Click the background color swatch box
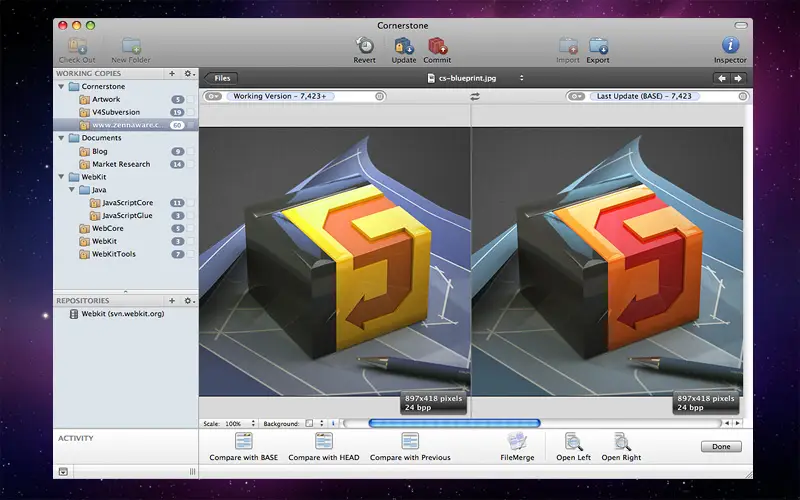Image resolution: width=800 pixels, height=500 pixels. (309, 423)
